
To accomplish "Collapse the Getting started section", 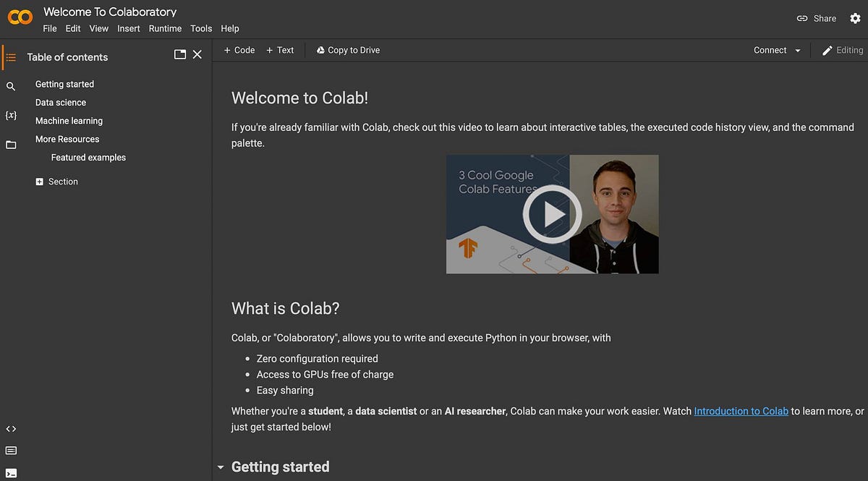I will point(221,467).
